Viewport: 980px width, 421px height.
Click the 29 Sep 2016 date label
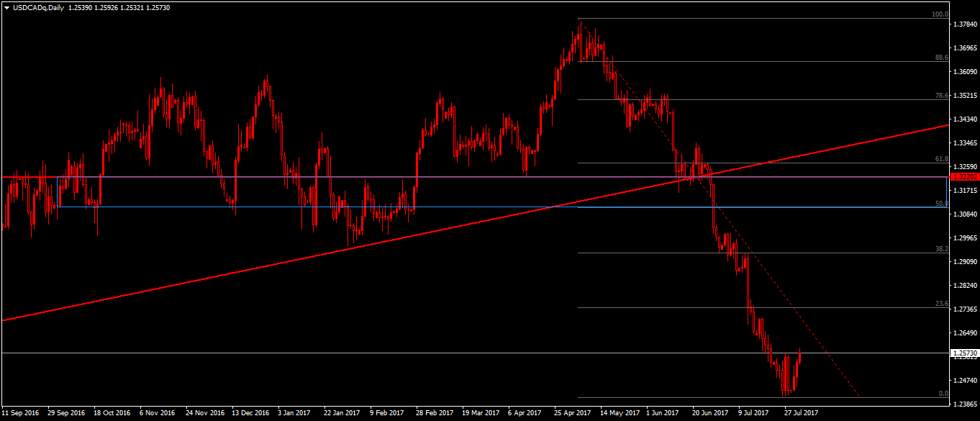[66, 413]
